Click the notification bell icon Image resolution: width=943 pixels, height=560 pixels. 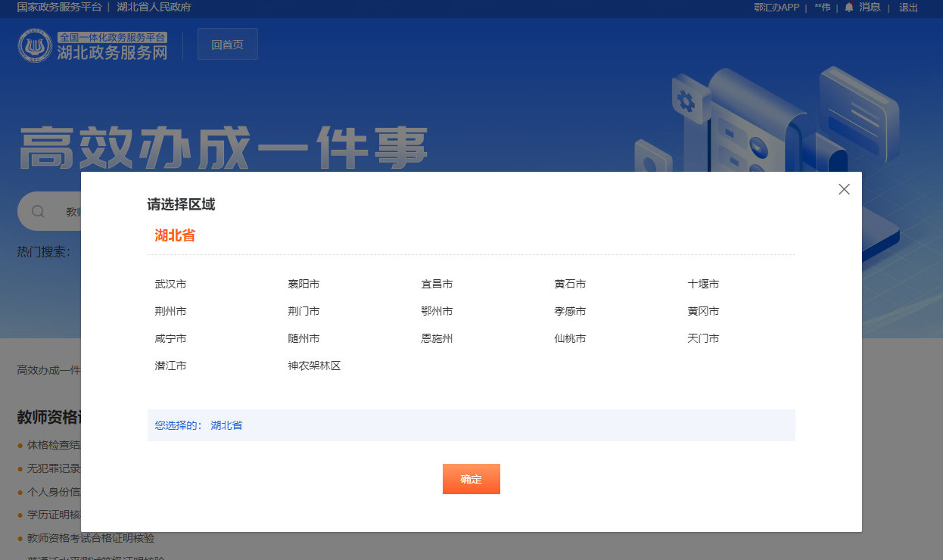pyautogui.click(x=849, y=8)
